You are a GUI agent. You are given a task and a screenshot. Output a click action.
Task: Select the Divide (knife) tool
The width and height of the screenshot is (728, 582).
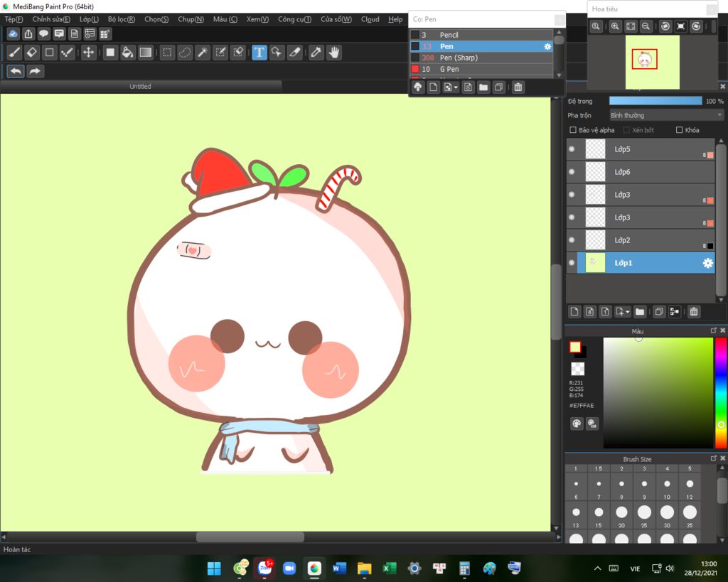[295, 53]
